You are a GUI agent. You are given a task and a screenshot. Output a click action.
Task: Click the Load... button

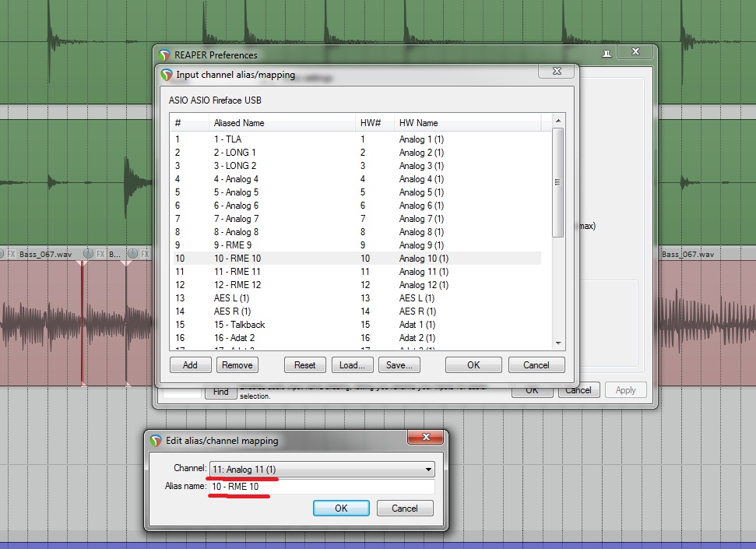pos(352,364)
